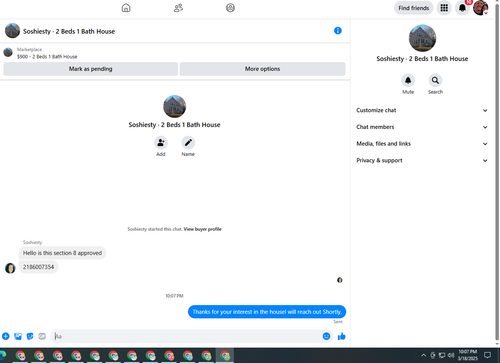Click the seen-by avatar indicator

pos(340,280)
